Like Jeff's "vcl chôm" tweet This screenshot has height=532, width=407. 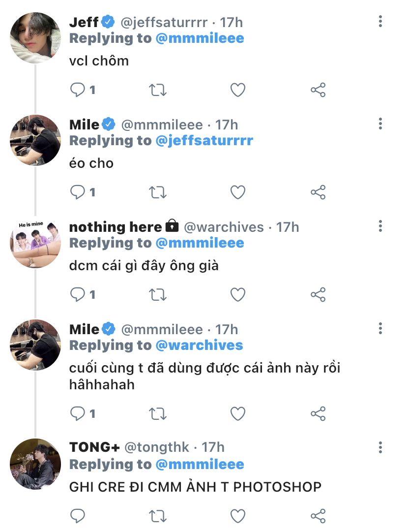(x=238, y=90)
